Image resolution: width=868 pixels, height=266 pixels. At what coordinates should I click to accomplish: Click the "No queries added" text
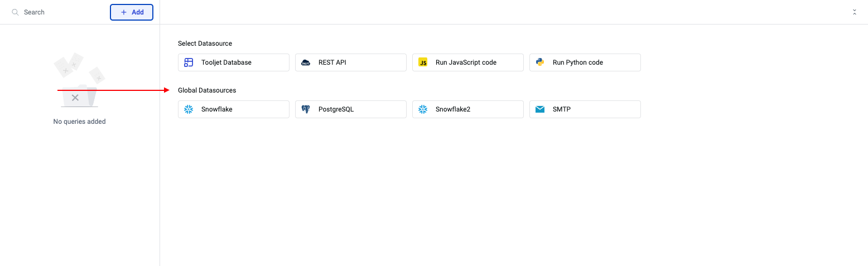[x=79, y=122]
